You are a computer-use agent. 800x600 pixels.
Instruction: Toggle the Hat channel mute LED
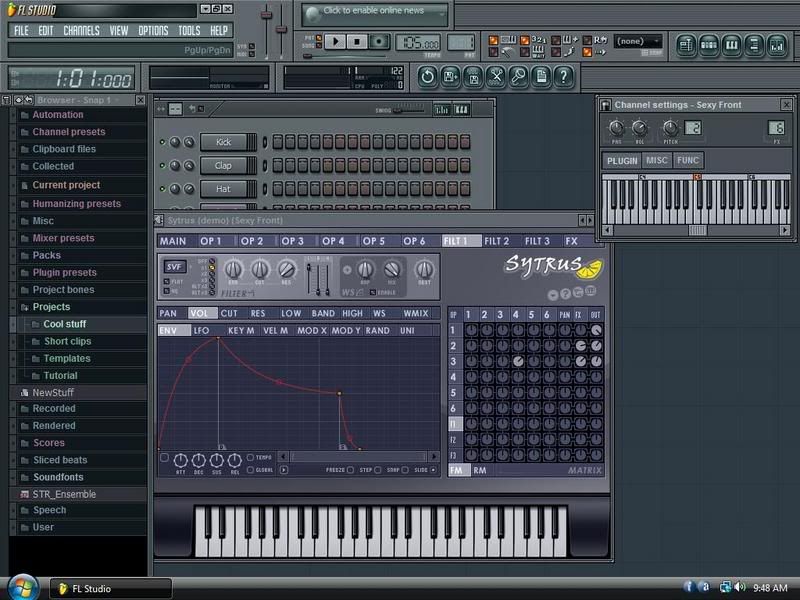pyautogui.click(x=162, y=189)
